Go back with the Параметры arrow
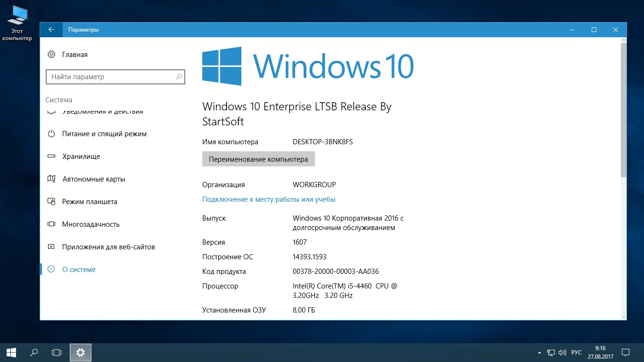This screenshot has width=644, height=362. click(x=51, y=30)
